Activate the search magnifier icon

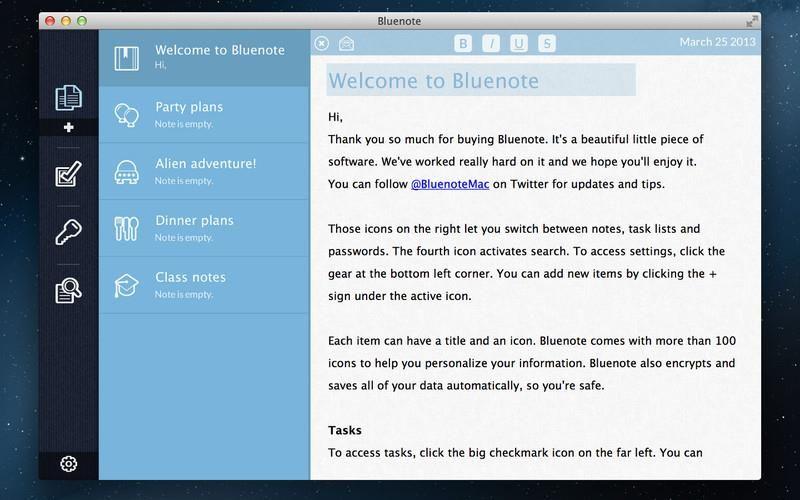pyautogui.click(x=68, y=290)
